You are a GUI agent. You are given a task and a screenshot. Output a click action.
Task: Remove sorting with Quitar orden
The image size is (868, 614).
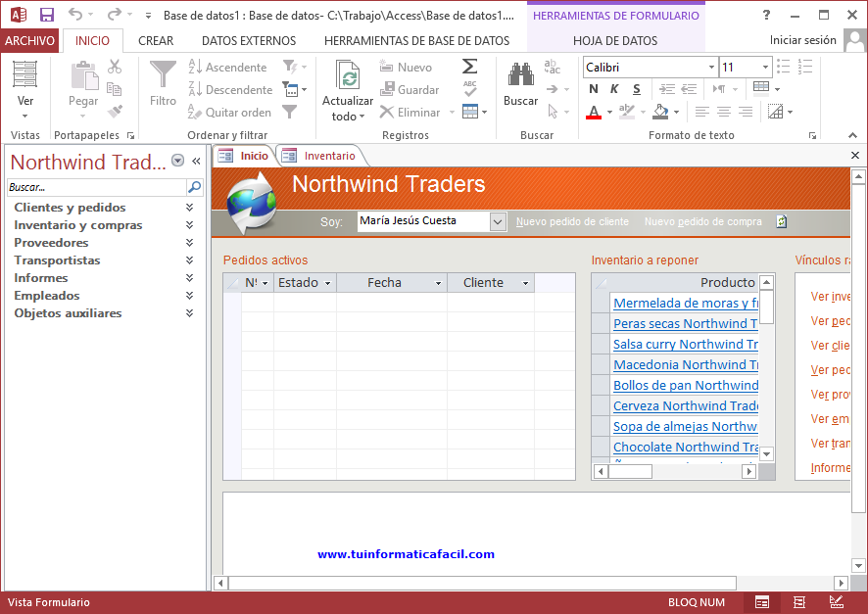coord(229,113)
